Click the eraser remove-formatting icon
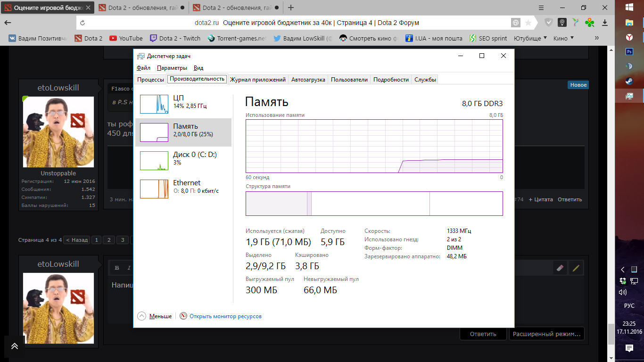The height and width of the screenshot is (362, 644). (560, 268)
